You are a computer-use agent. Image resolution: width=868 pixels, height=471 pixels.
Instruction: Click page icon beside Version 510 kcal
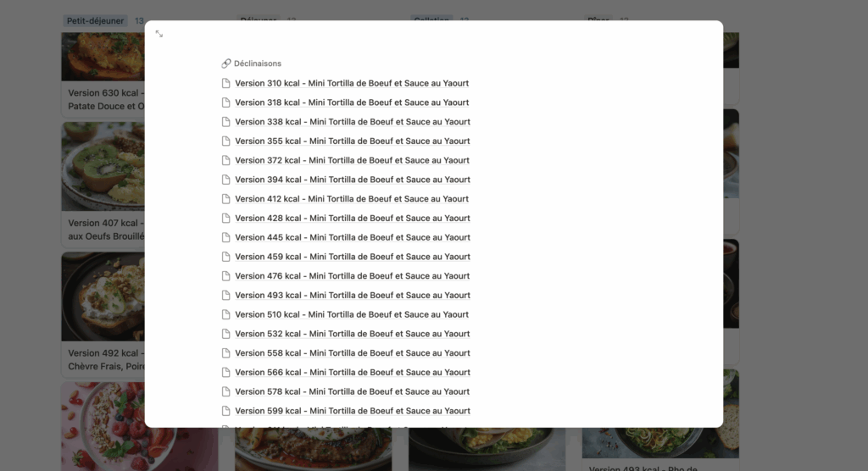tap(225, 314)
